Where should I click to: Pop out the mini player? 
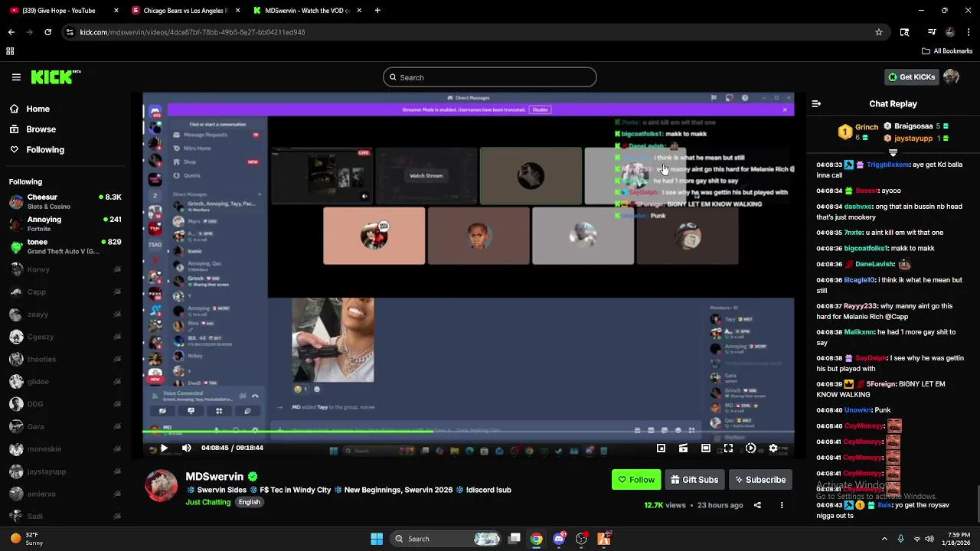(x=661, y=448)
